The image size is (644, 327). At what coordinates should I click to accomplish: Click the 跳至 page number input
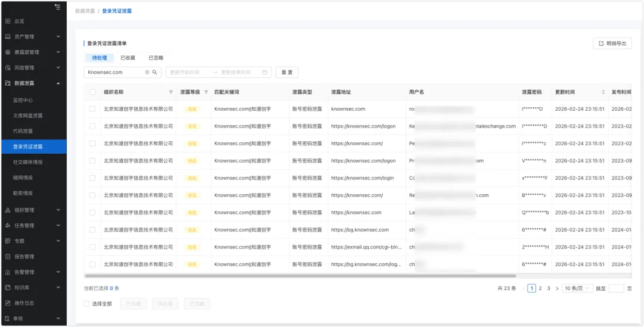617,288
